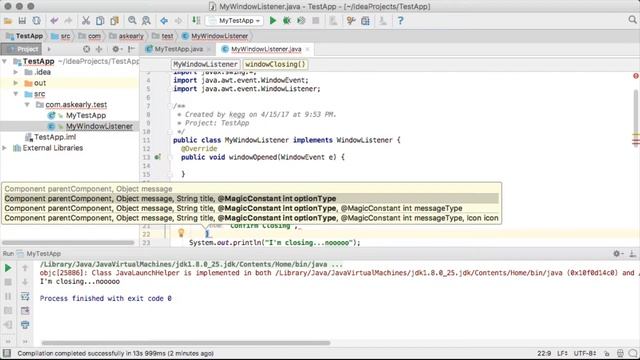The image size is (640, 360).
Task: Close the MyWindowListener.java tab
Action: point(307,49)
